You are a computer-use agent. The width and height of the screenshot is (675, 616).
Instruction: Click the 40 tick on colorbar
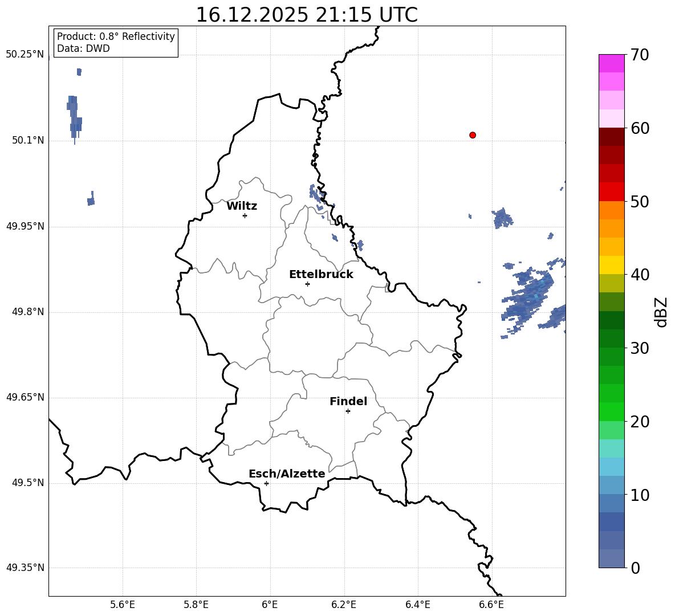(639, 275)
